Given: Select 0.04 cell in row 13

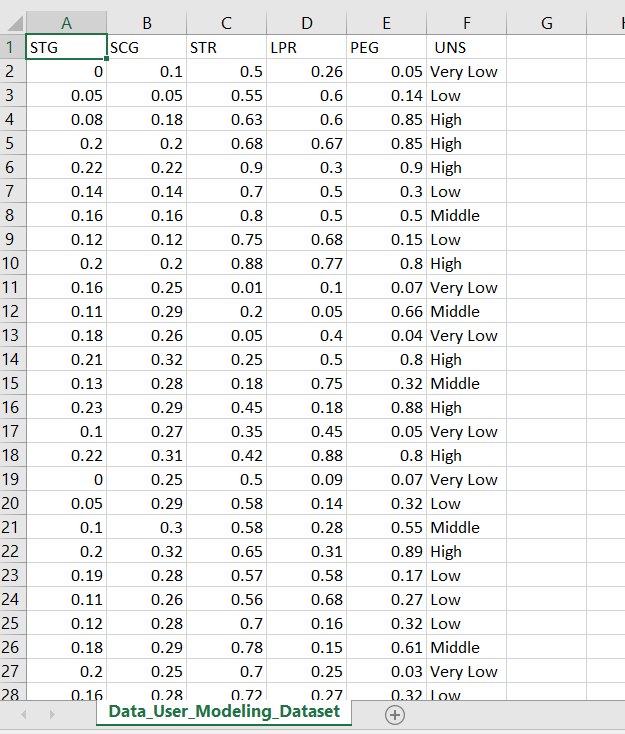Looking at the screenshot, I should [387, 335].
